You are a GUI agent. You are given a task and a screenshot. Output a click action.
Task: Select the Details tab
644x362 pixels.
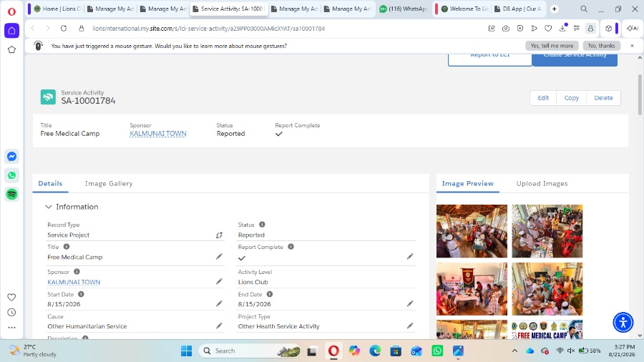coord(50,183)
